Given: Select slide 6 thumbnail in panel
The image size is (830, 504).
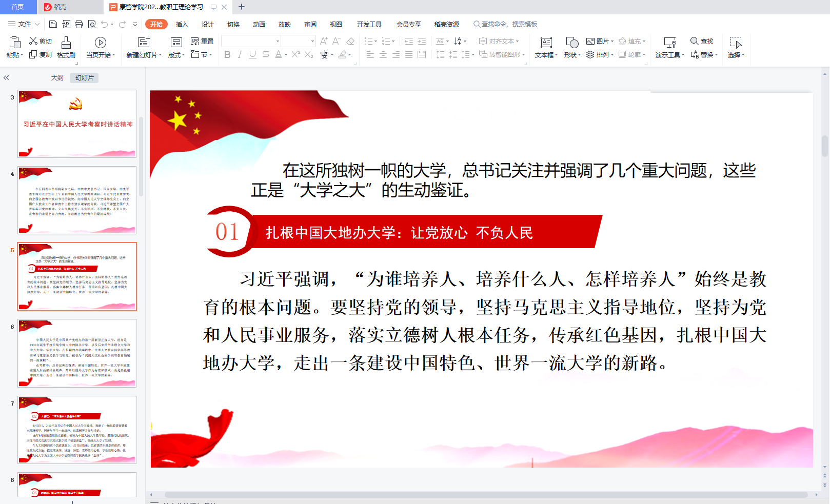Looking at the screenshot, I should [x=77, y=353].
